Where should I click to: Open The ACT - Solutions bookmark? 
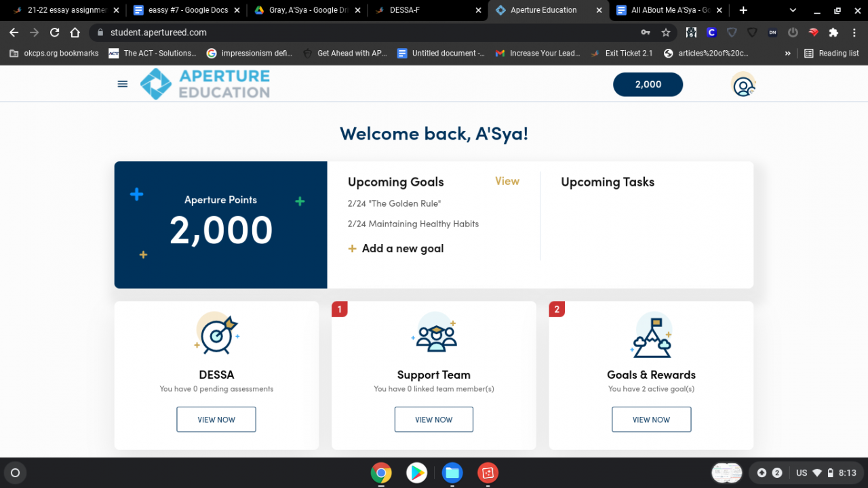pyautogui.click(x=153, y=53)
